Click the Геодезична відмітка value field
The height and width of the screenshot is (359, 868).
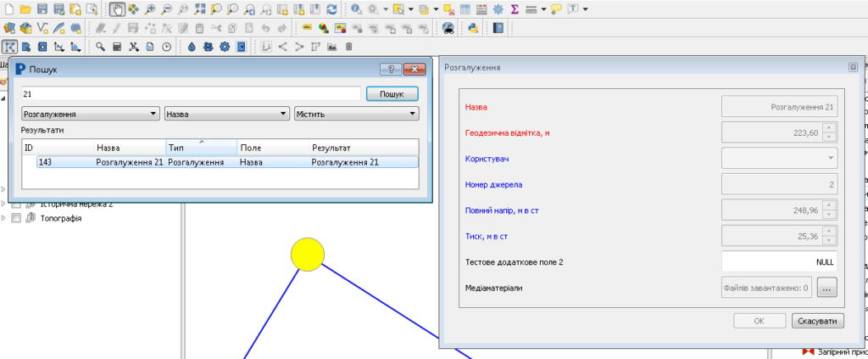(x=780, y=132)
